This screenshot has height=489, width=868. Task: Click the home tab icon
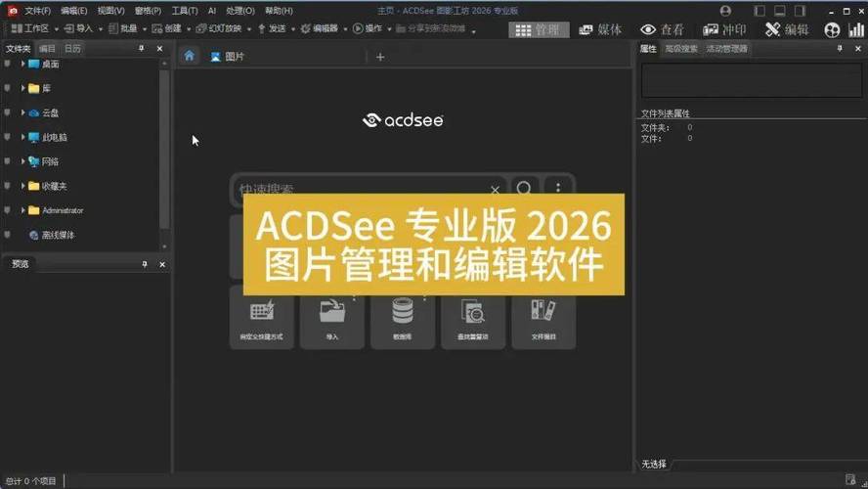(x=190, y=56)
